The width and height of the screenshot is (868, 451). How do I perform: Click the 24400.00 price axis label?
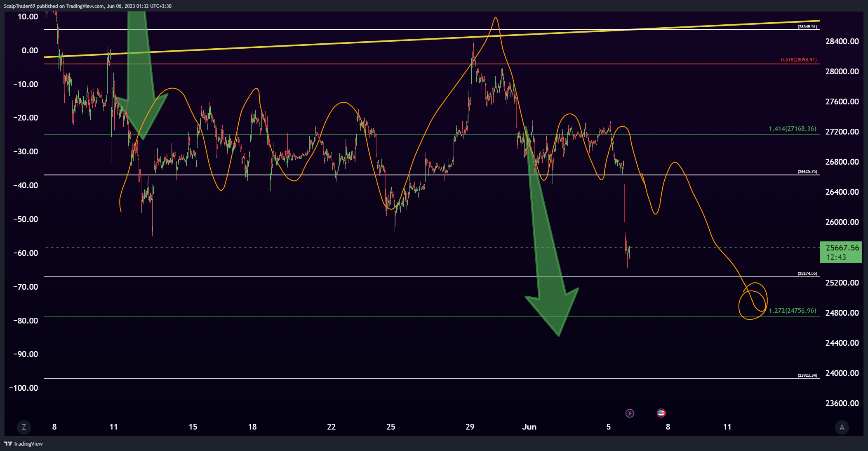tap(842, 343)
